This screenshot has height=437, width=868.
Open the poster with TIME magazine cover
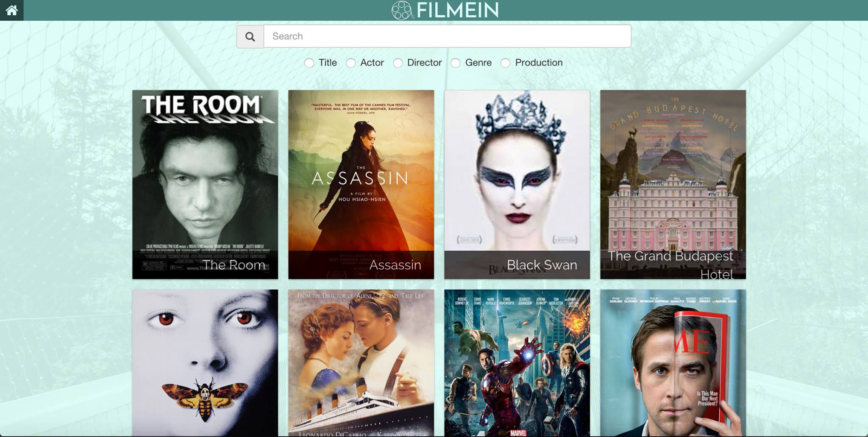coord(673,363)
